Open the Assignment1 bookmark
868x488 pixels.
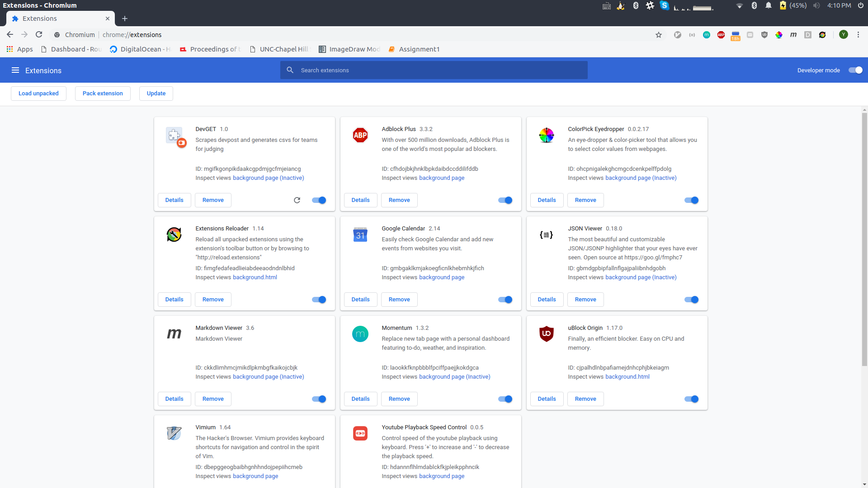pos(414,49)
